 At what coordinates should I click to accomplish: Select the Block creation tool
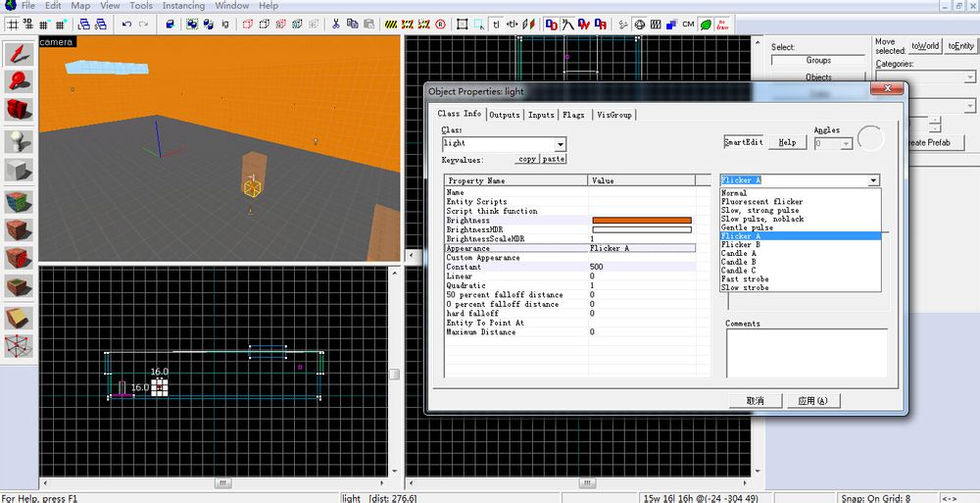click(19, 171)
